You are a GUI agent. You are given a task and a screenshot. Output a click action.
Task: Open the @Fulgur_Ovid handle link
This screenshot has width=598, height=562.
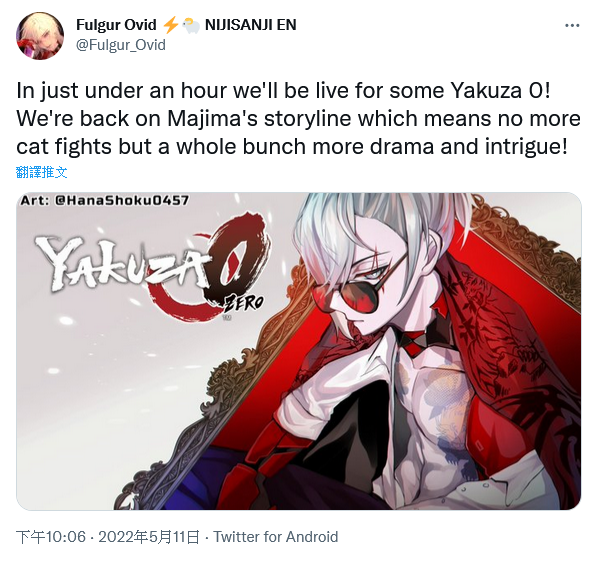[121, 45]
